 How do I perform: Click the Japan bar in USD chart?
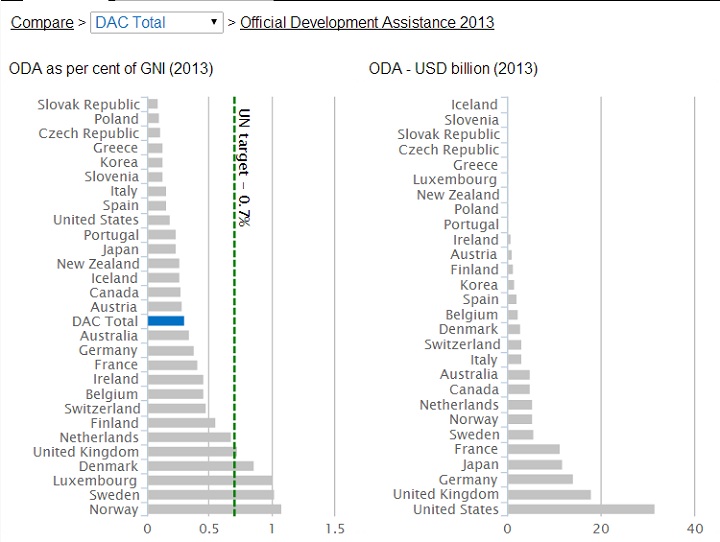point(534,465)
